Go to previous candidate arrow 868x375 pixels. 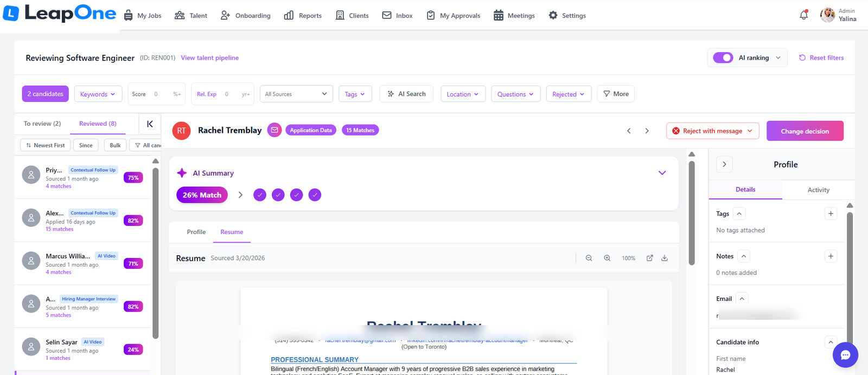629,131
